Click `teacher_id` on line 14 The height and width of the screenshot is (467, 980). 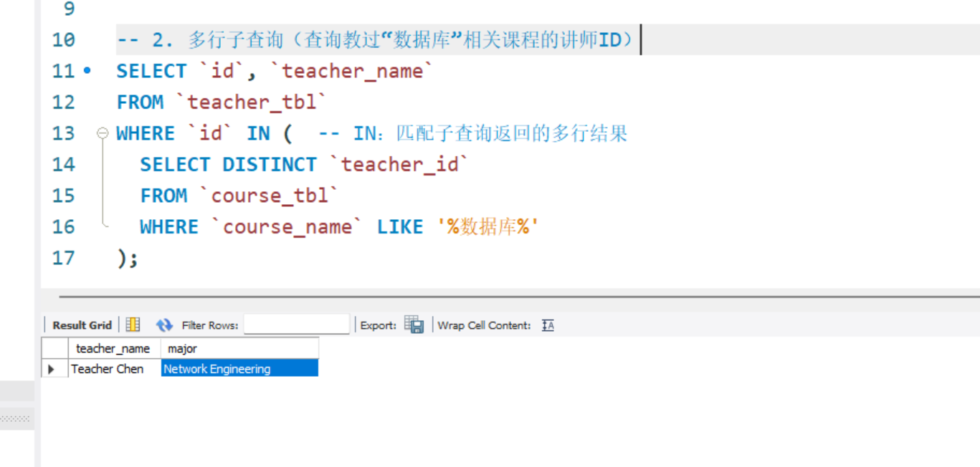(399, 164)
